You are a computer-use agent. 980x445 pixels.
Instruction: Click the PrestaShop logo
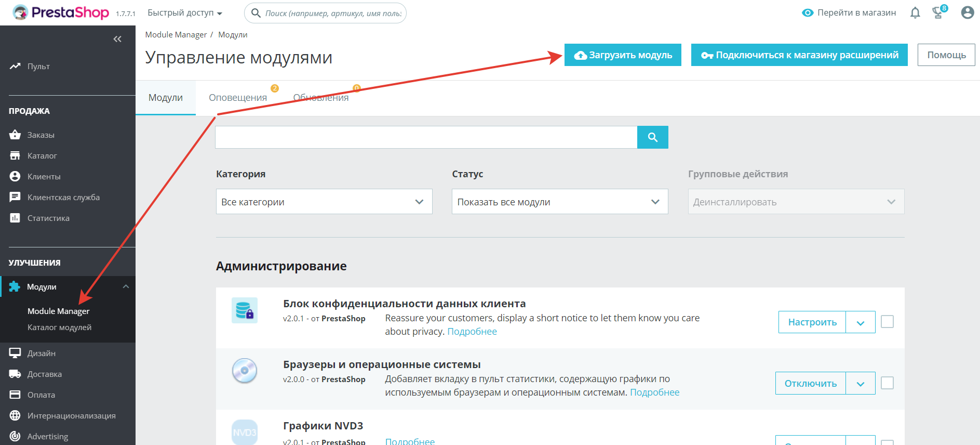click(61, 12)
